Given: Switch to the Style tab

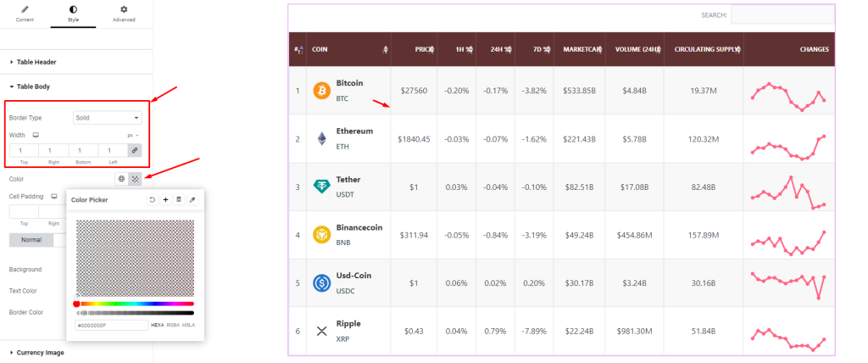Looking at the screenshot, I should [74, 14].
